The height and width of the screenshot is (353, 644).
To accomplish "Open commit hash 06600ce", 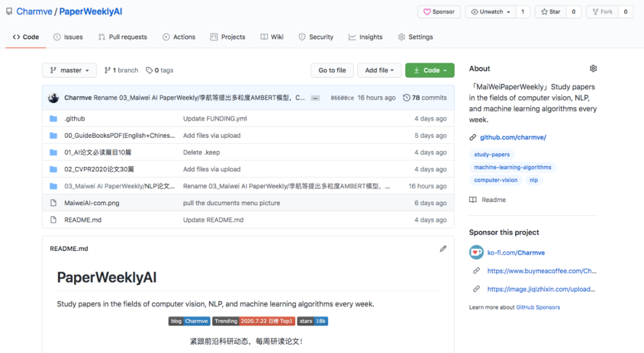I will (342, 98).
